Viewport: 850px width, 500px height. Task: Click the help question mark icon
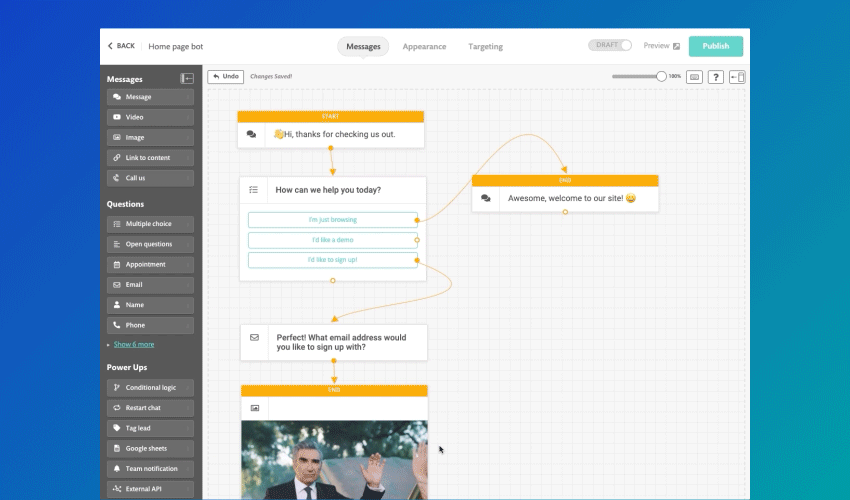point(716,77)
